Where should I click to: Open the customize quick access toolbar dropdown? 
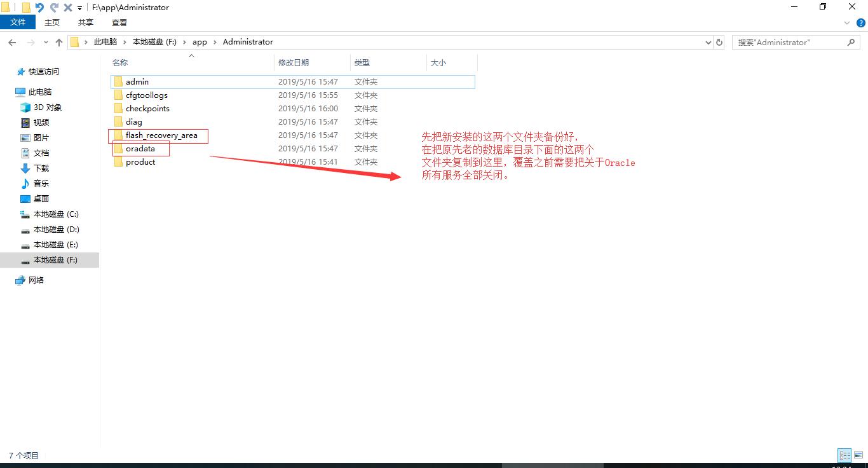coord(79,8)
